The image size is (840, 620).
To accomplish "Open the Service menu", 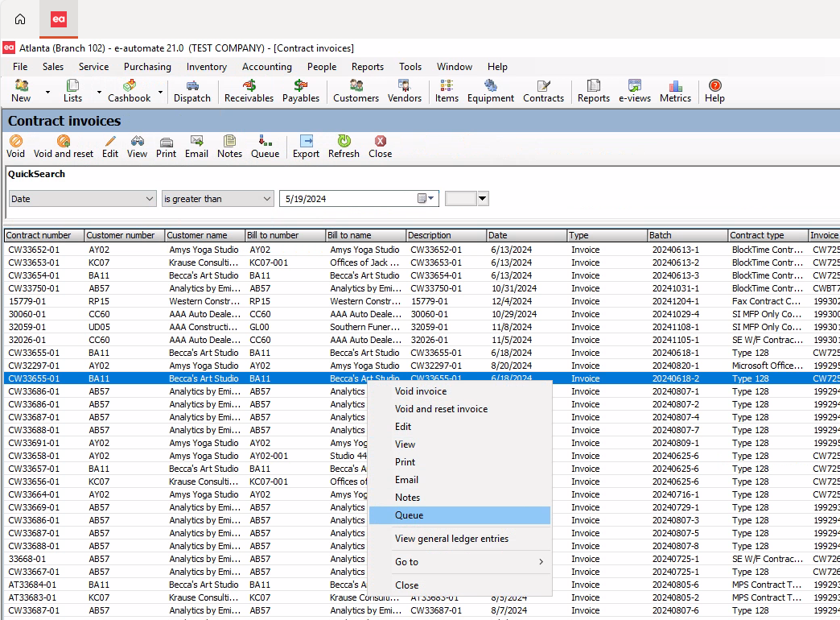I will coord(94,67).
